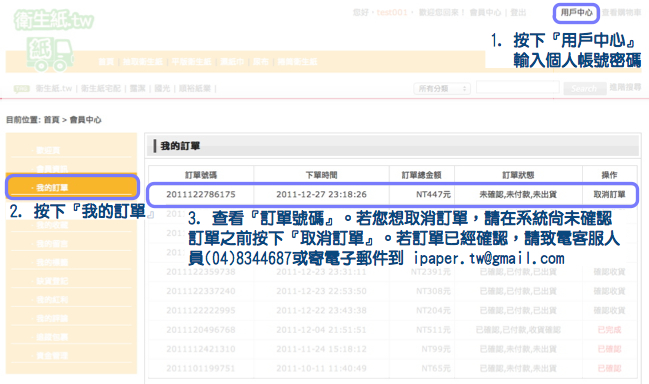This screenshot has width=649, height=384.
Task: Click 登出 to log out
Action: click(518, 13)
